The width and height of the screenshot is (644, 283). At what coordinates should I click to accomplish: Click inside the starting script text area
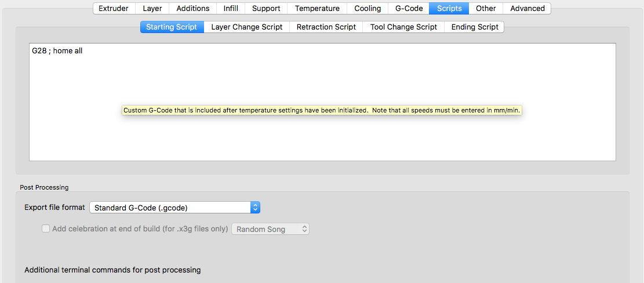322,102
